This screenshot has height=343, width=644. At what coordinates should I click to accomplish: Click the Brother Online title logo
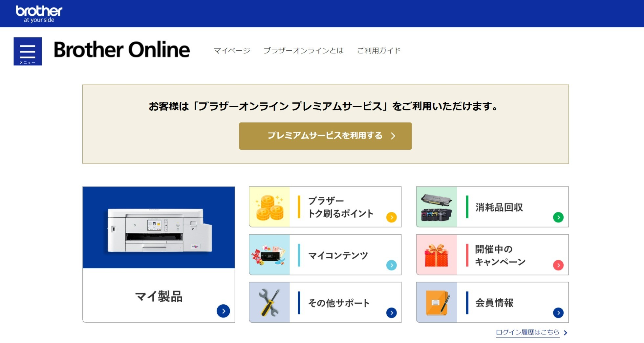122,50
